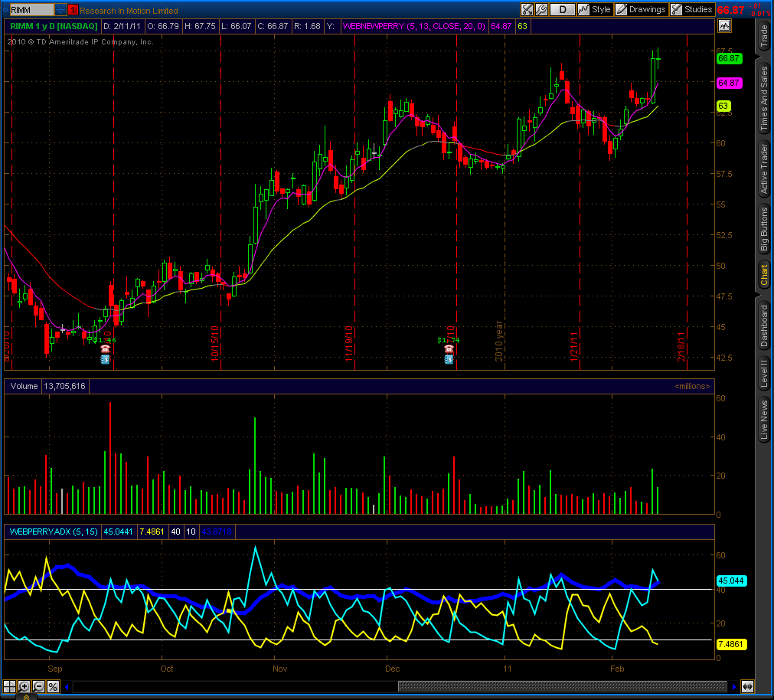The image size is (774, 700).
Task: Click the Volume study label
Action: (x=24, y=386)
